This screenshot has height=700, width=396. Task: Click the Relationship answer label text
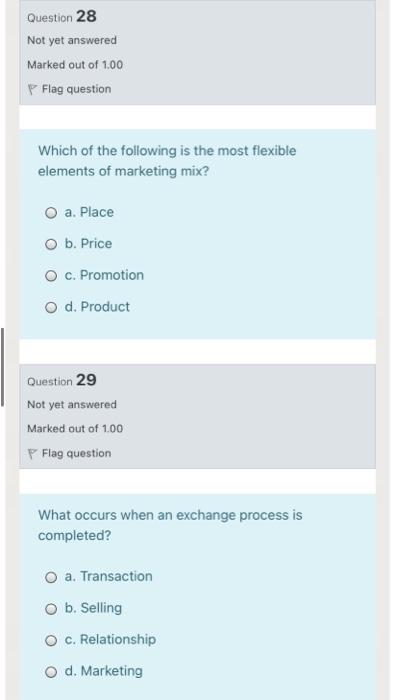point(118,639)
